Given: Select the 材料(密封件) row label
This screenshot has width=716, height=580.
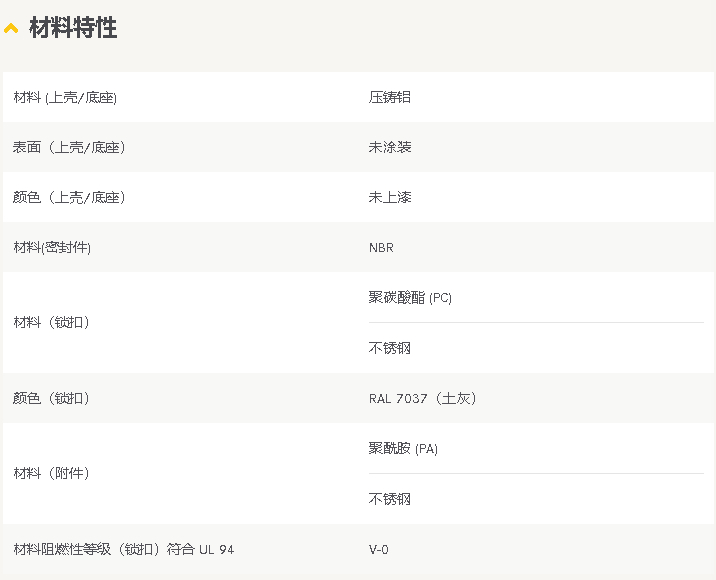Looking at the screenshot, I should tap(52, 248).
